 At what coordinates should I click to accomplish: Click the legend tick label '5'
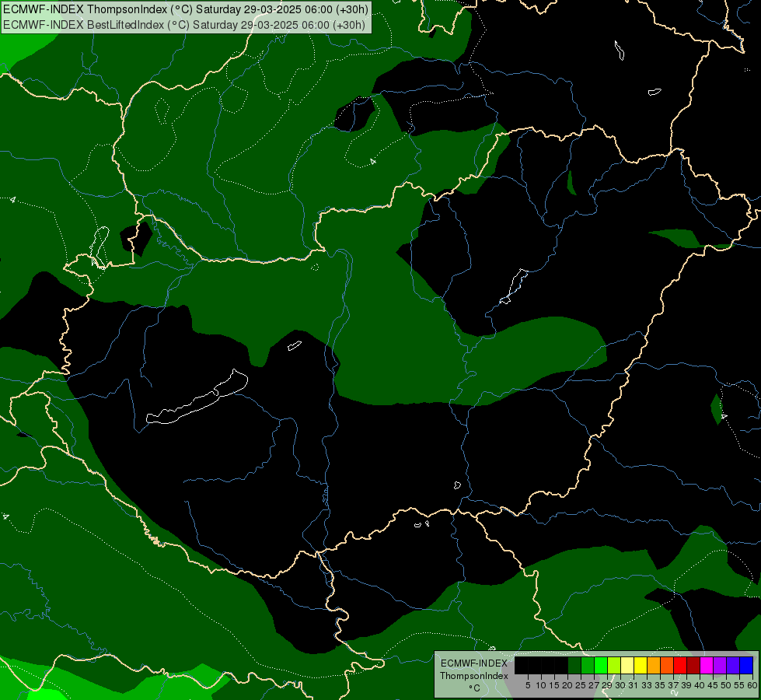pos(528,685)
